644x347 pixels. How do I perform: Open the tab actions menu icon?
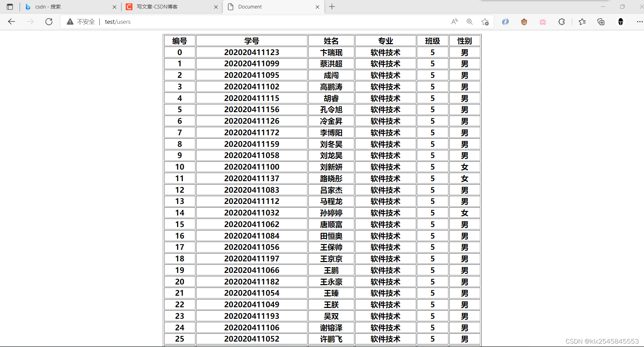point(10,7)
